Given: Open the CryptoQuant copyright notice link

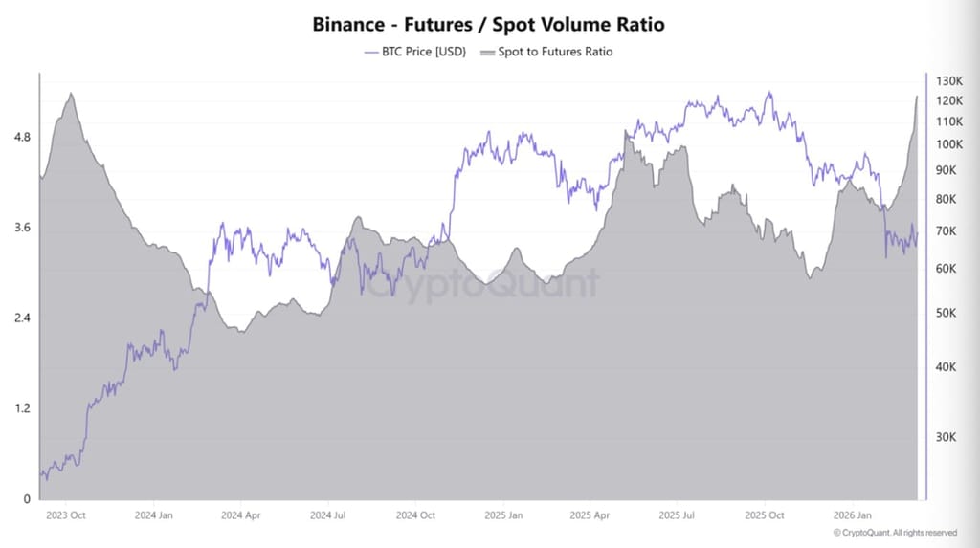Looking at the screenshot, I should [x=895, y=533].
